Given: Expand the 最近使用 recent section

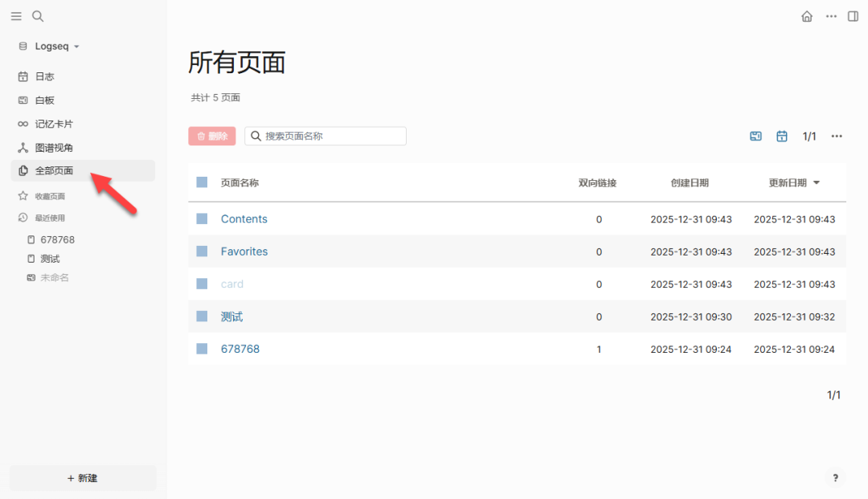Looking at the screenshot, I should 47,217.
